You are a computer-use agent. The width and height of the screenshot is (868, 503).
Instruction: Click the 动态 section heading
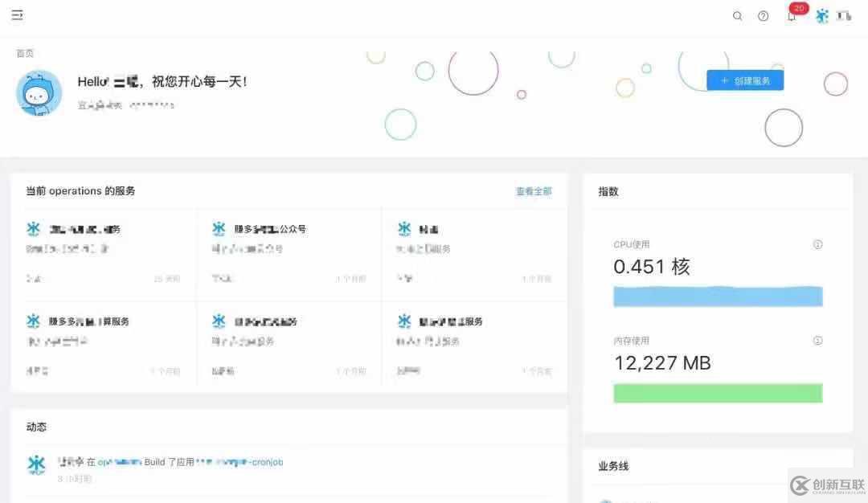point(36,427)
